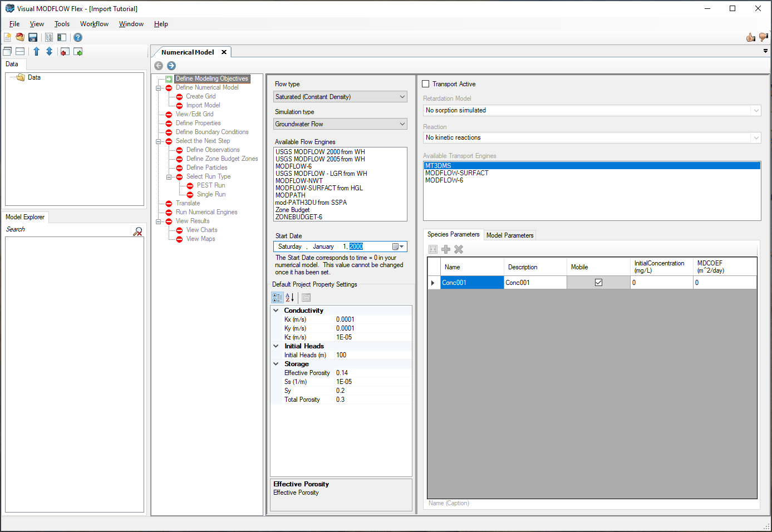The height and width of the screenshot is (532, 772).
Task: Open the Simulation type dropdown
Action: click(402, 124)
